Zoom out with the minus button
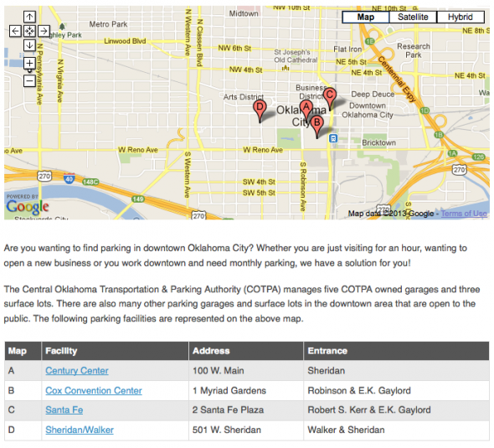 [x=29, y=81]
